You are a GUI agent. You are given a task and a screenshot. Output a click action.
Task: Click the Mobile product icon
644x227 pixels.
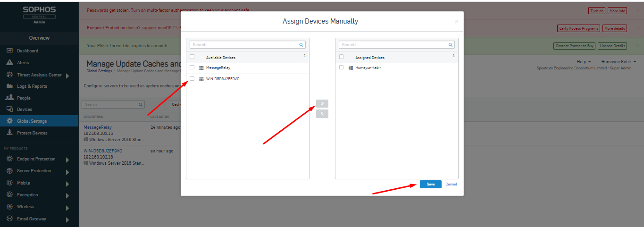tap(9, 183)
